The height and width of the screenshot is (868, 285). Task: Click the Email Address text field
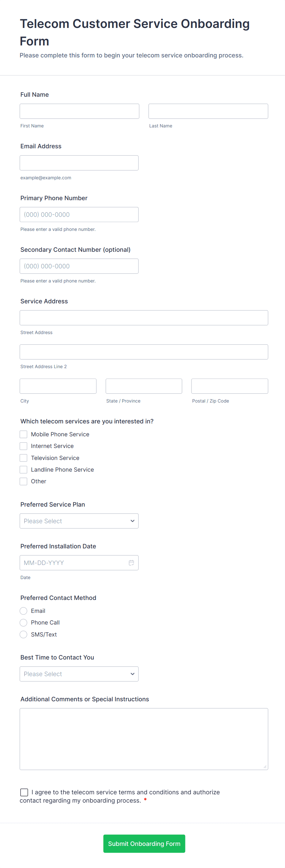click(x=79, y=163)
